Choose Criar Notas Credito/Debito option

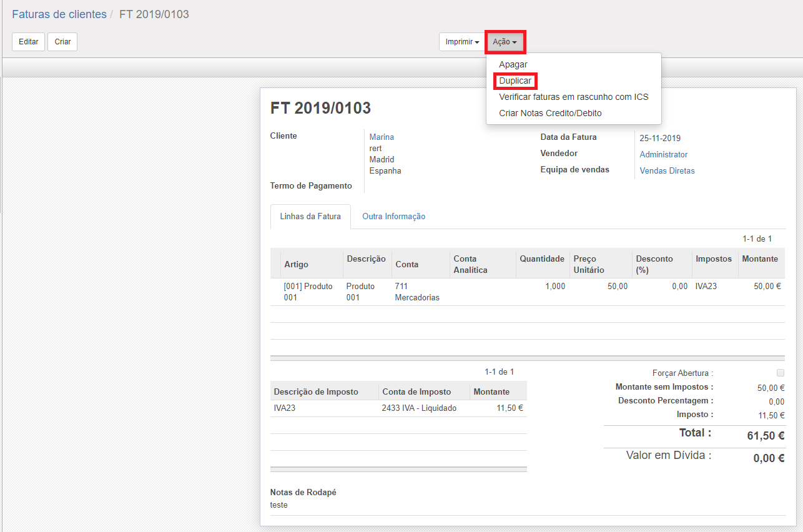[x=550, y=113]
